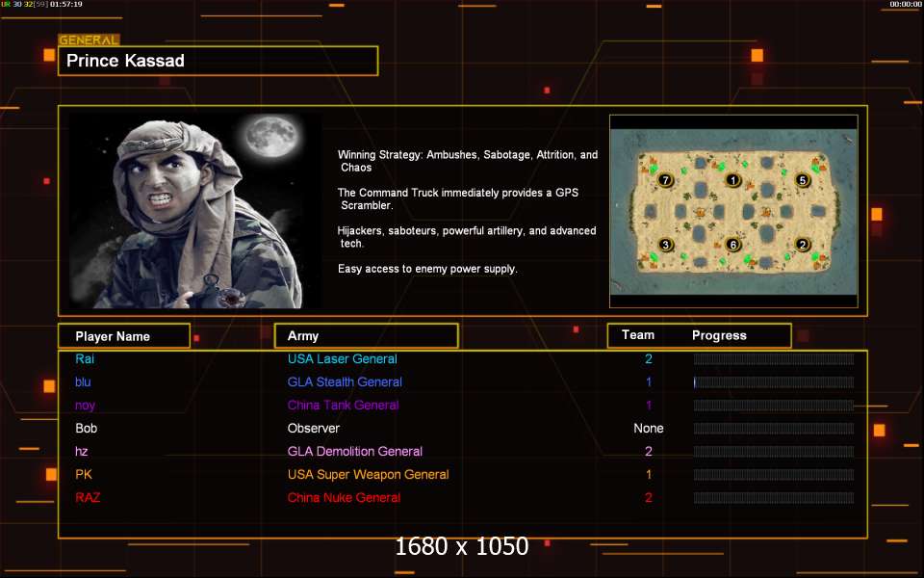Image resolution: width=924 pixels, height=578 pixels.
Task: Click the GLA Stealth General army entry
Action: click(345, 381)
